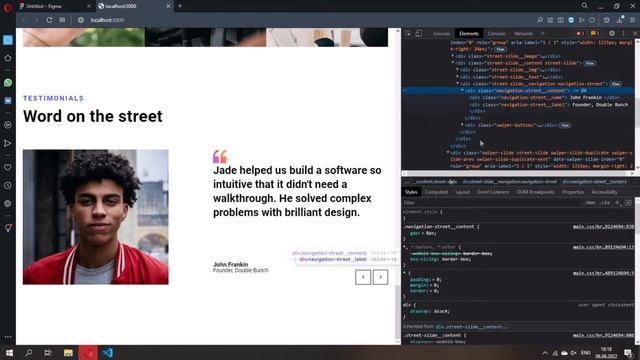640x360 pixels.
Task: Open the Windows Start menu
Action: pos(9,353)
